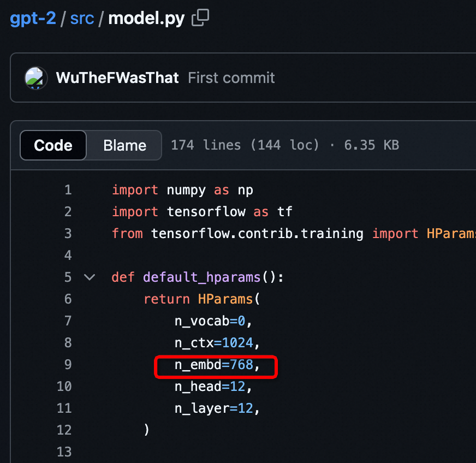Open the WuTheFWasThat author profile link

[117, 78]
